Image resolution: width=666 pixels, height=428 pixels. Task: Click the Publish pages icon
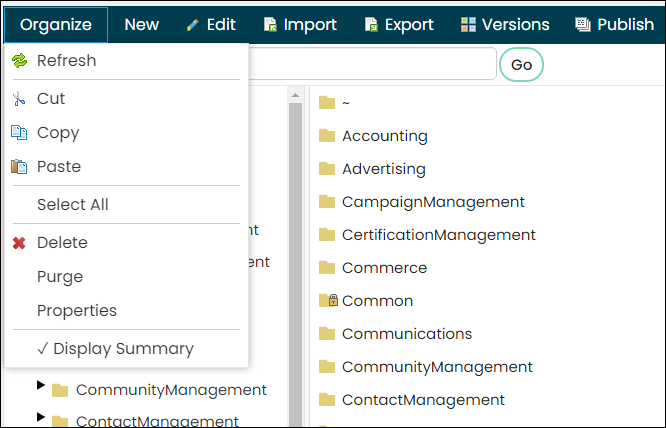click(x=583, y=25)
